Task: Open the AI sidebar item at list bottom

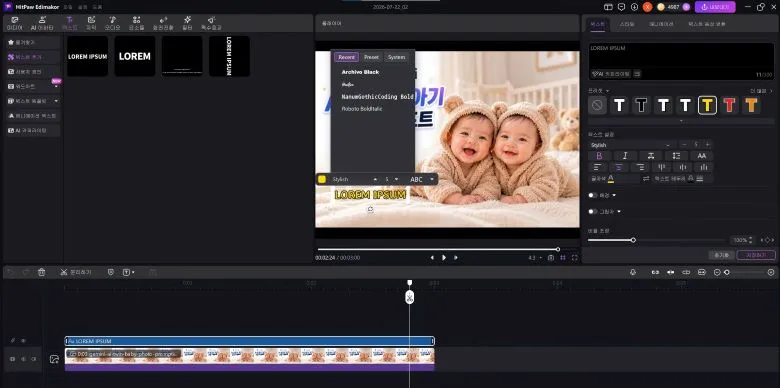Action: click(x=32, y=130)
